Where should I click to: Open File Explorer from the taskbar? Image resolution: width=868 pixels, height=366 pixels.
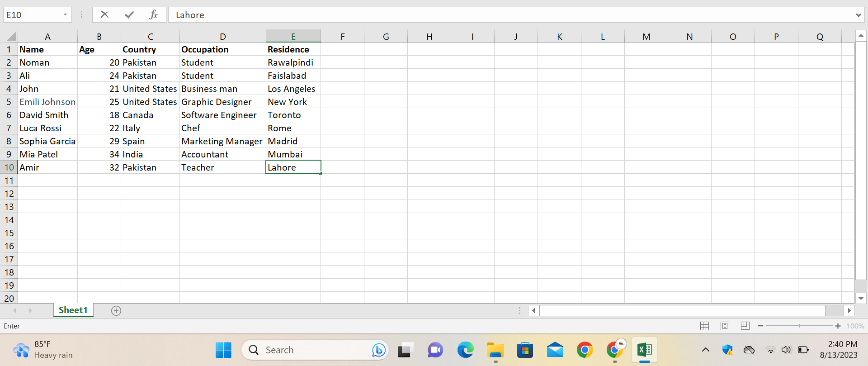(495, 350)
